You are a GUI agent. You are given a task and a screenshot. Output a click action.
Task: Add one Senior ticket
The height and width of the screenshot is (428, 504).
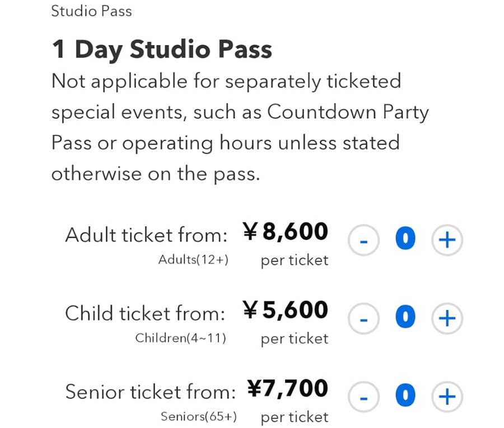coord(447,397)
